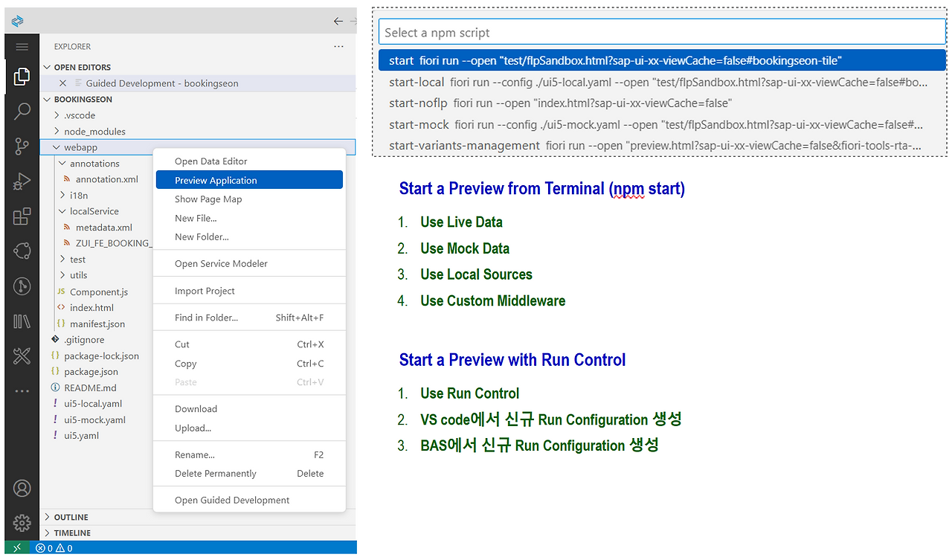Screen dimensions: 952x560
Task: Select Upload... from context menu
Action: 249,428
